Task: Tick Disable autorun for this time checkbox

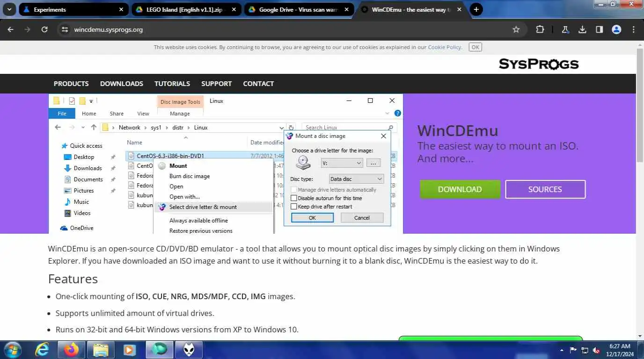Action: (x=294, y=198)
